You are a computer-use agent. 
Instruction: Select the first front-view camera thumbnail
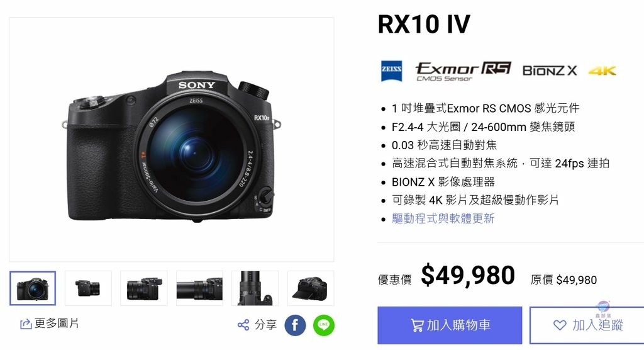(x=33, y=288)
